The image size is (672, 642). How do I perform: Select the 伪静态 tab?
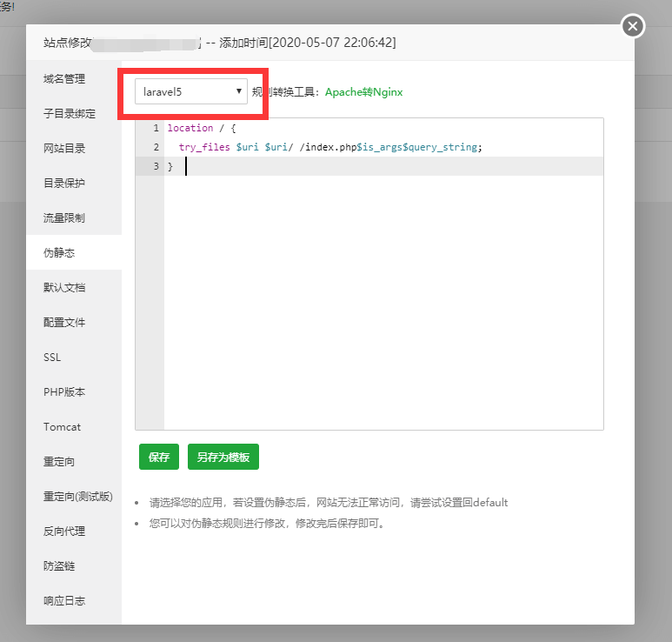coord(59,253)
